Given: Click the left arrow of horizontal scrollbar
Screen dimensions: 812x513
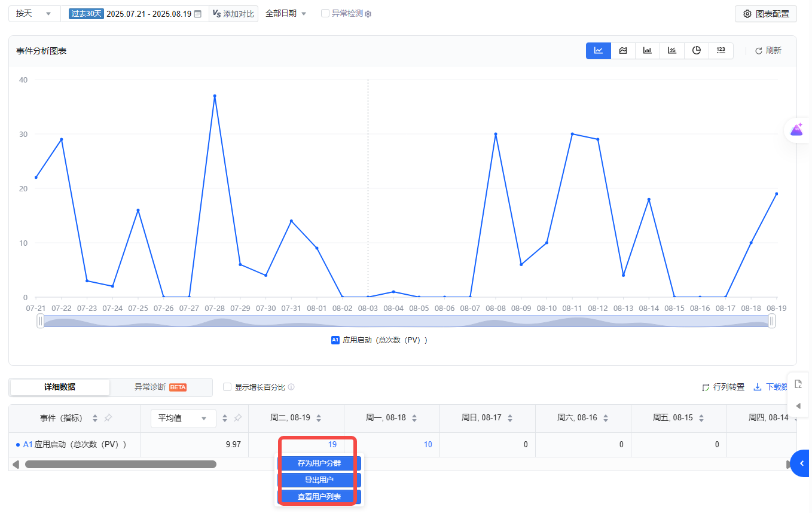Looking at the screenshot, I should 16,464.
